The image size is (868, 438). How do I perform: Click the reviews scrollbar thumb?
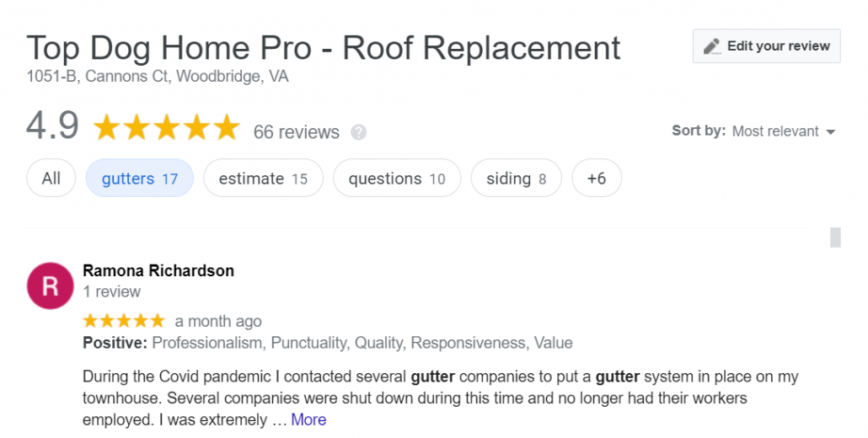point(835,238)
